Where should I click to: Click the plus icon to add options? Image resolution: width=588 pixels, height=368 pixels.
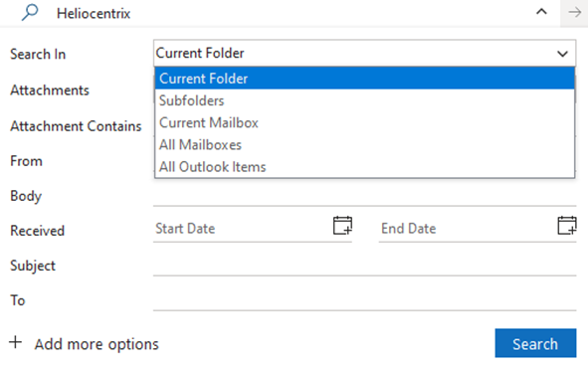[16, 342]
